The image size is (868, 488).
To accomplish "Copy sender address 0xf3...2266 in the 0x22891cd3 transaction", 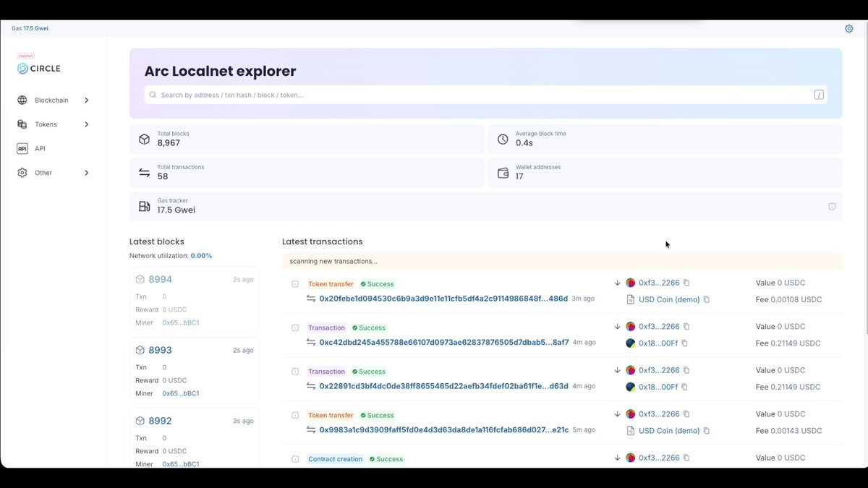I will (x=686, y=370).
